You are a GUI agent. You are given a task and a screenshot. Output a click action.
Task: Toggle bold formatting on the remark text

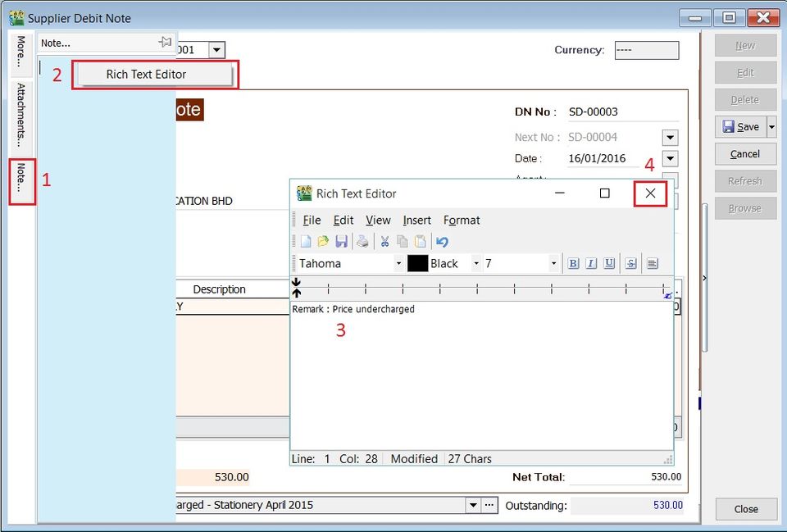tap(574, 263)
